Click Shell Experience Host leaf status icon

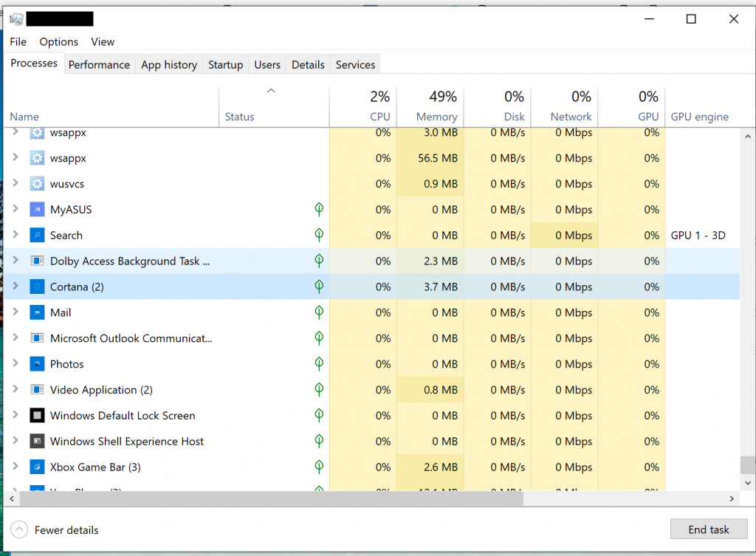coord(319,442)
